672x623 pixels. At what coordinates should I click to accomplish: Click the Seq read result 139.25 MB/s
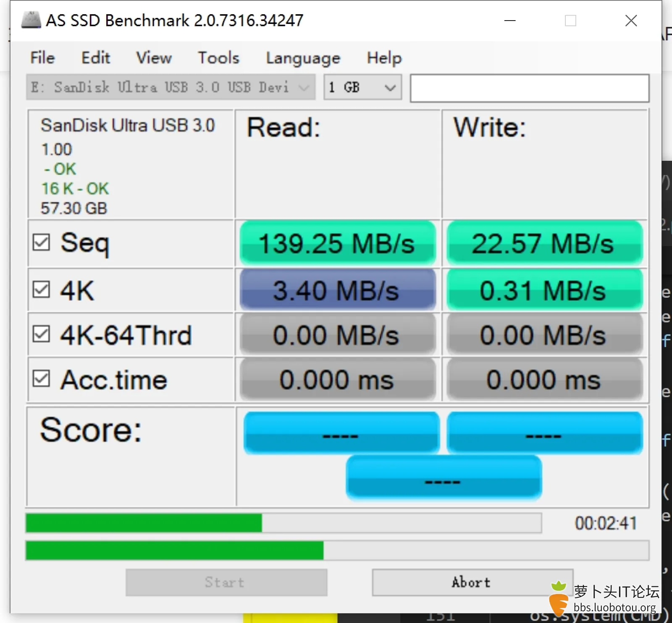coord(337,243)
